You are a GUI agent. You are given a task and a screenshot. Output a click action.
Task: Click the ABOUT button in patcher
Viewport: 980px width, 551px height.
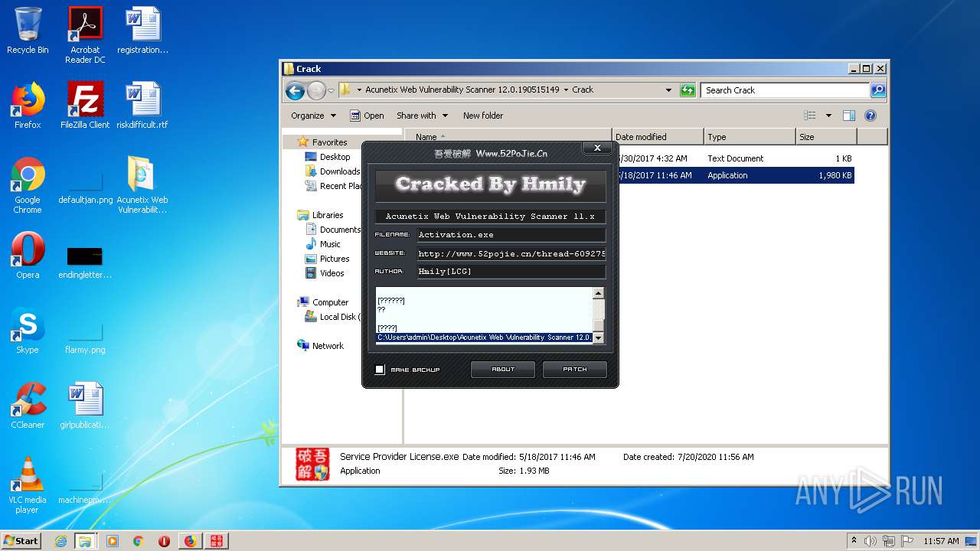pos(503,370)
